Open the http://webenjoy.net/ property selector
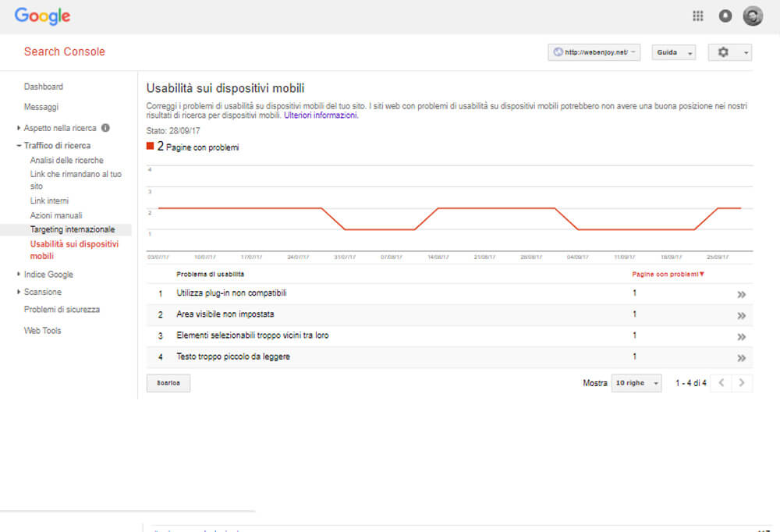Screen dimensions: 780x532 594,52
